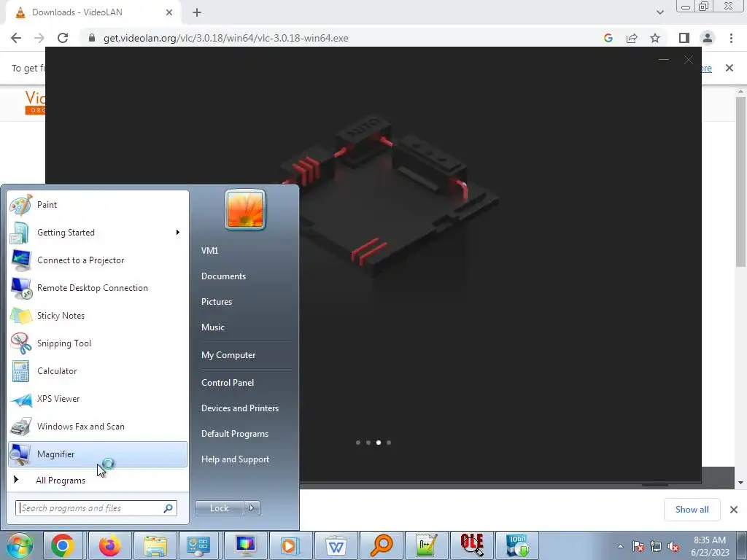Image resolution: width=747 pixels, height=560 pixels.
Task: Close the downloads bar
Action: coord(734,510)
